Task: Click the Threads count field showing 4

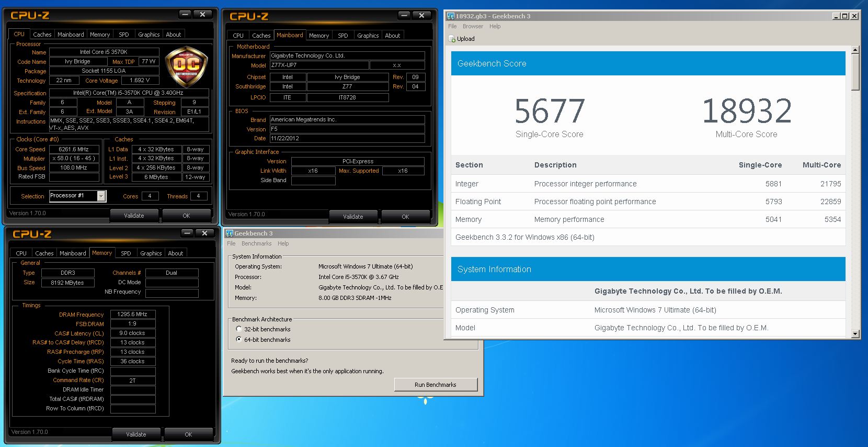Action: tap(198, 196)
